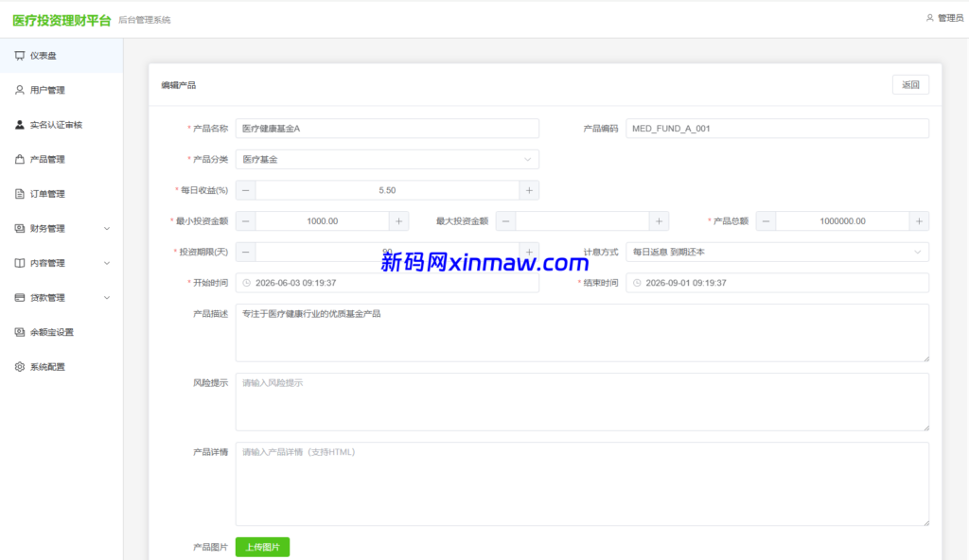The height and width of the screenshot is (560, 969).
Task: Click the clock icon in 开始时间 field
Action: [247, 283]
